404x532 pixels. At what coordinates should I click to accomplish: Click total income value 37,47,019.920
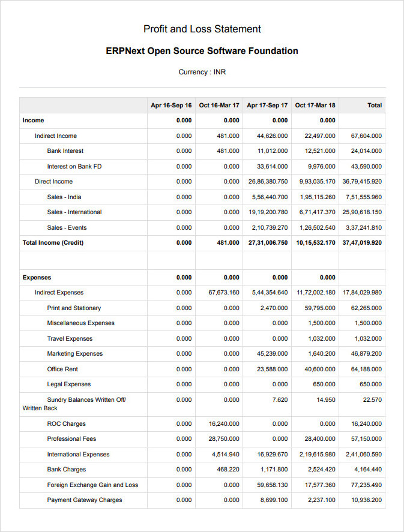click(x=362, y=243)
